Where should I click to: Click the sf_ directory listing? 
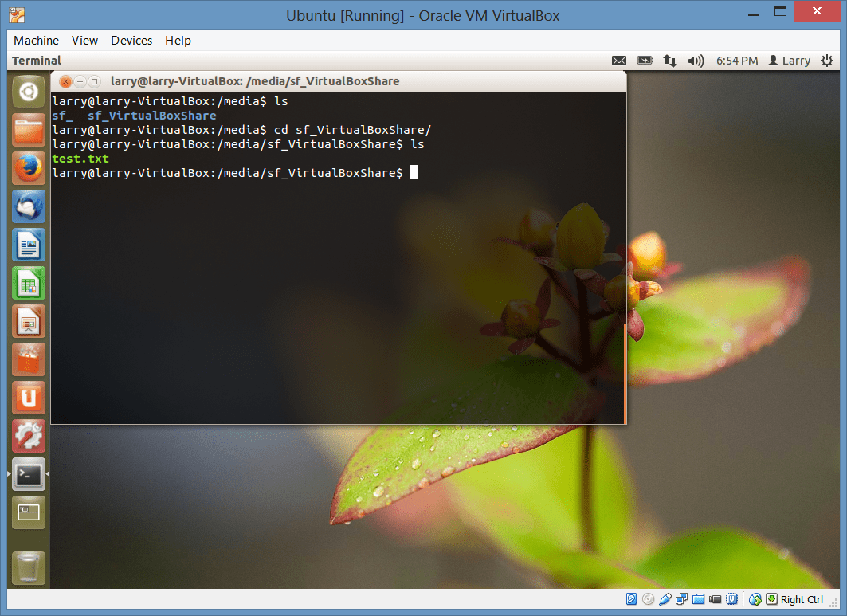pyautogui.click(x=62, y=115)
